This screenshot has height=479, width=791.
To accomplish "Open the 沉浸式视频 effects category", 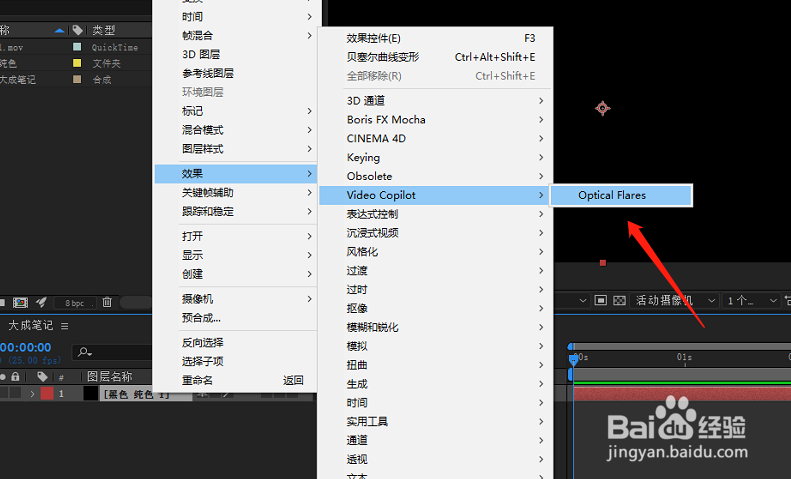I will point(435,233).
